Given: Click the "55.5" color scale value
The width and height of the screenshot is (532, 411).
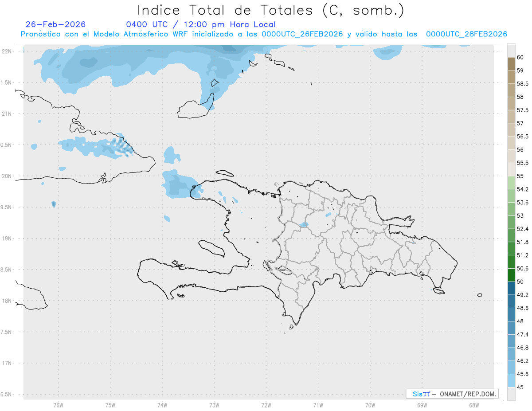Looking at the screenshot, I should click(x=522, y=163).
